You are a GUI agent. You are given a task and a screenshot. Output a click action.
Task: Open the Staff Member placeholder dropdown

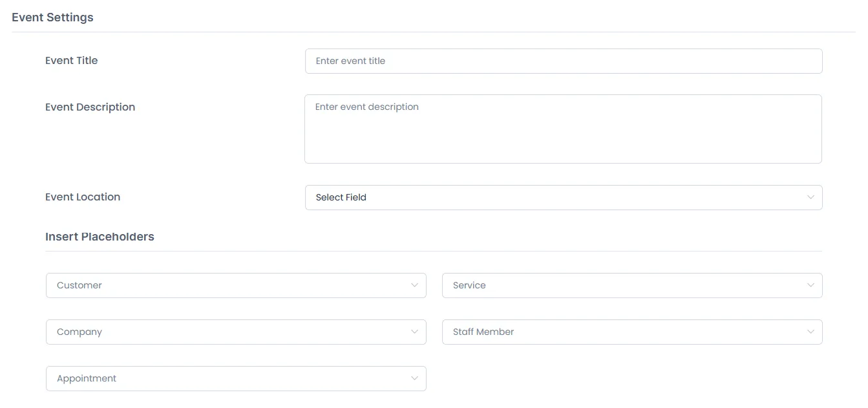[x=632, y=332]
